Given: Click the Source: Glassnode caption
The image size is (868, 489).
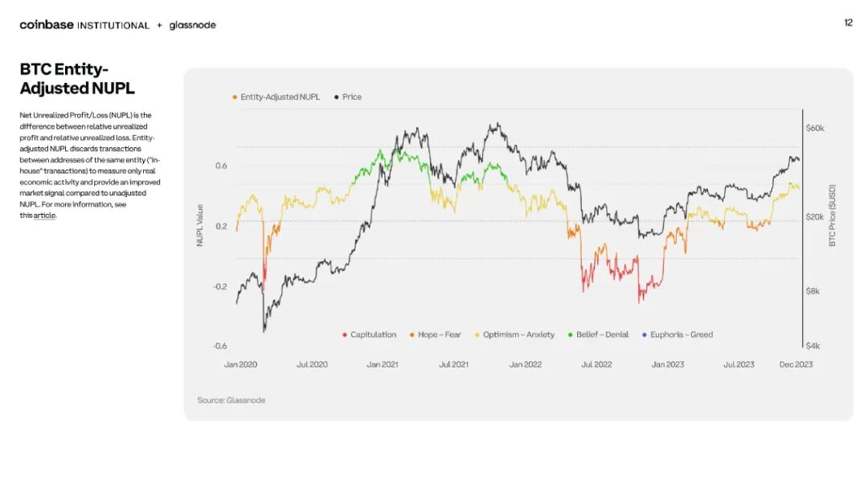Looking at the screenshot, I should click(231, 400).
